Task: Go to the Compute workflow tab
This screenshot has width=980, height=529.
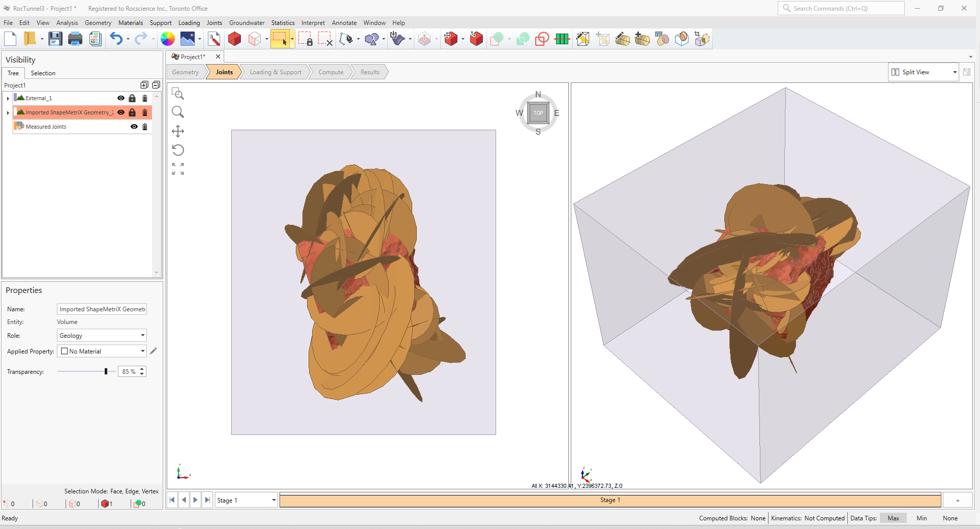Action: tap(331, 72)
